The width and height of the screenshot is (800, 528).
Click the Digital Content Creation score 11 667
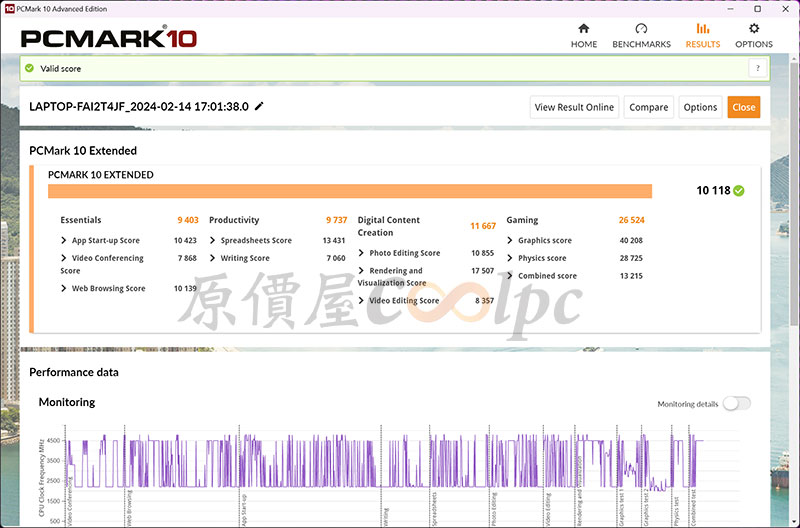click(x=483, y=226)
